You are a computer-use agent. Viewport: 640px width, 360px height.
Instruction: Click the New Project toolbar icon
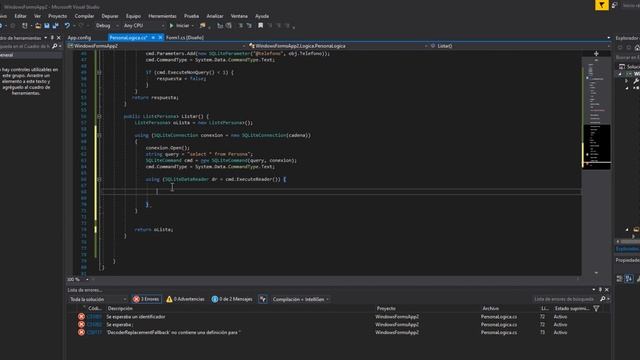pos(25,26)
